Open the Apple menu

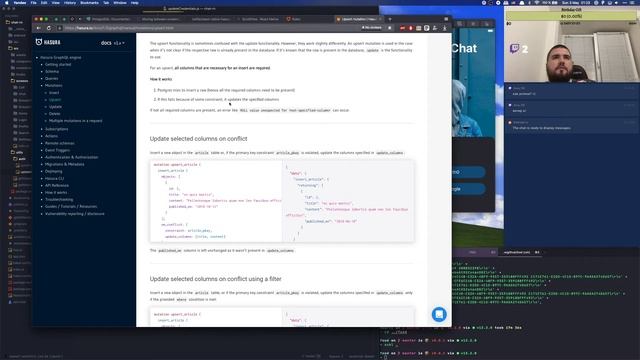(7, 2)
